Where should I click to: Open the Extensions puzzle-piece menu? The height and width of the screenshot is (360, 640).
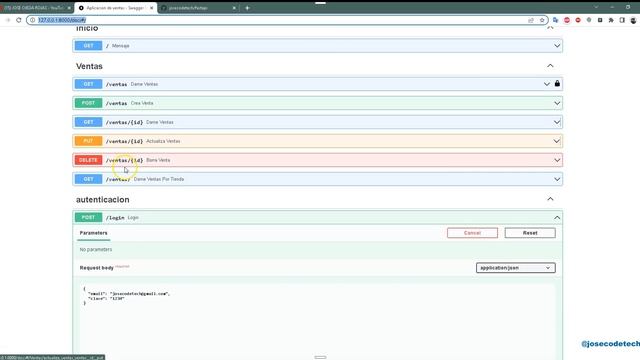(x=611, y=20)
